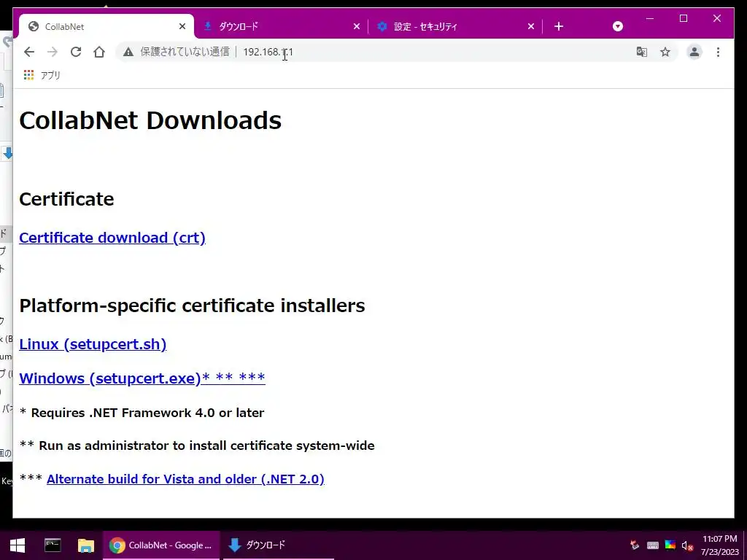Open the Chrome home page button
747x560 pixels.
(x=99, y=52)
